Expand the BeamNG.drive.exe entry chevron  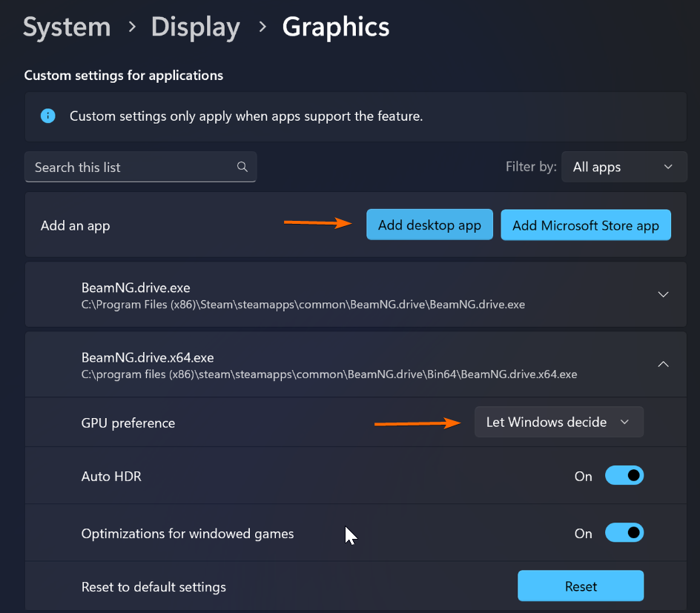[664, 294]
